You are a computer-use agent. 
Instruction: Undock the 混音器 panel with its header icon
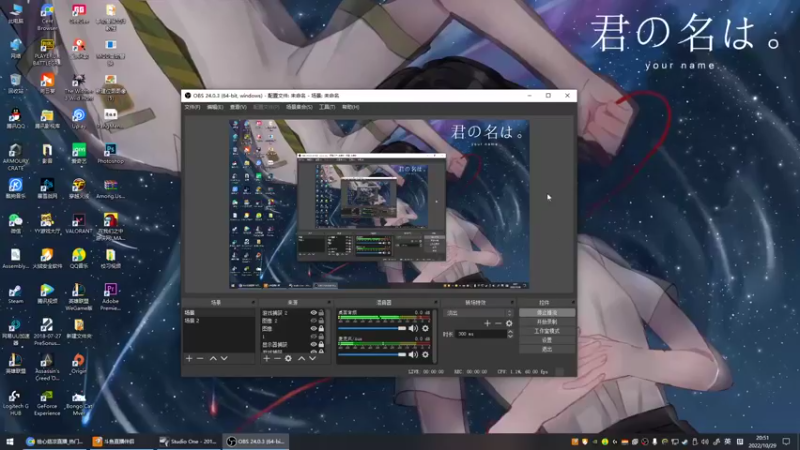coord(435,303)
